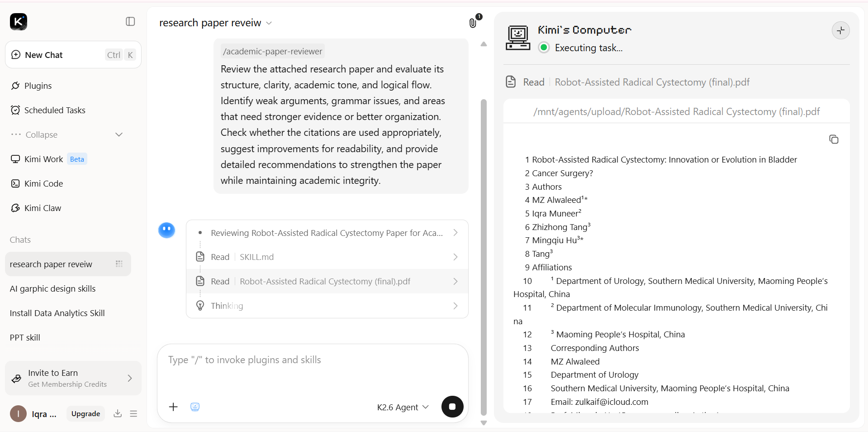Click the attachment paperclip icon
868x432 pixels.
tap(473, 23)
